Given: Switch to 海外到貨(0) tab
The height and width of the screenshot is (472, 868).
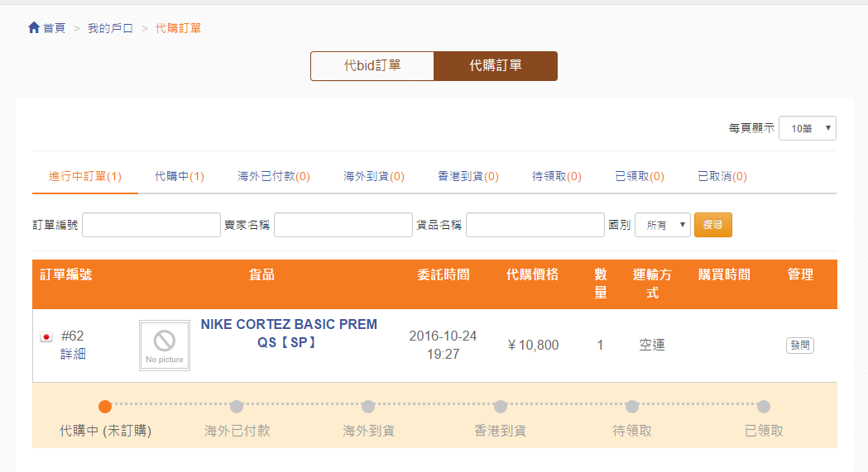Looking at the screenshot, I should (x=374, y=176).
